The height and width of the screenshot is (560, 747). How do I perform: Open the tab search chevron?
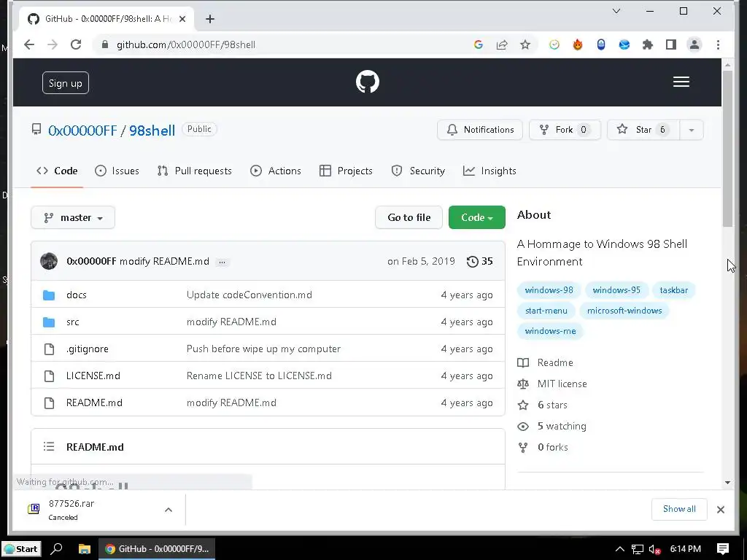coord(616,11)
